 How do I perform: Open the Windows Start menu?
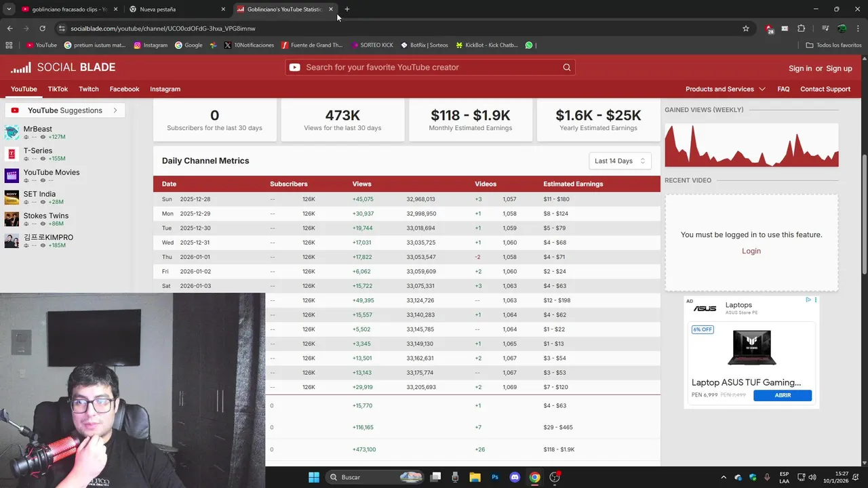pos(314,477)
